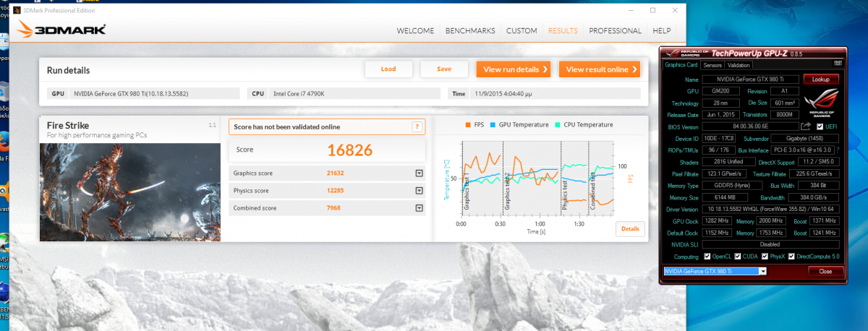This screenshot has height=331, width=868.
Task: Toggle the PhysX checkbox
Action: coord(764,256)
